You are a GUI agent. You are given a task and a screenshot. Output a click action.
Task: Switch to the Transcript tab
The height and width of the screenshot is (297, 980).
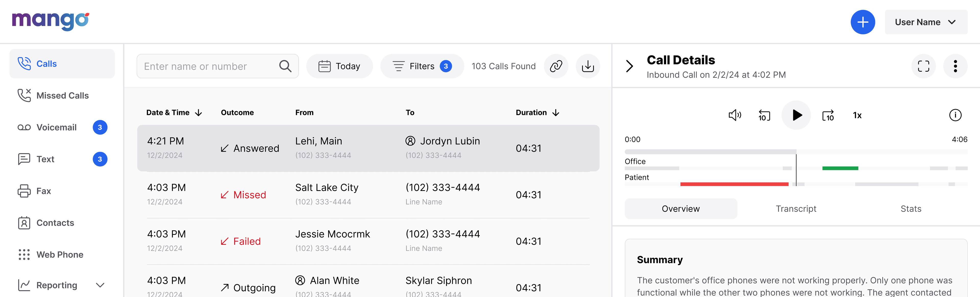coord(796,209)
